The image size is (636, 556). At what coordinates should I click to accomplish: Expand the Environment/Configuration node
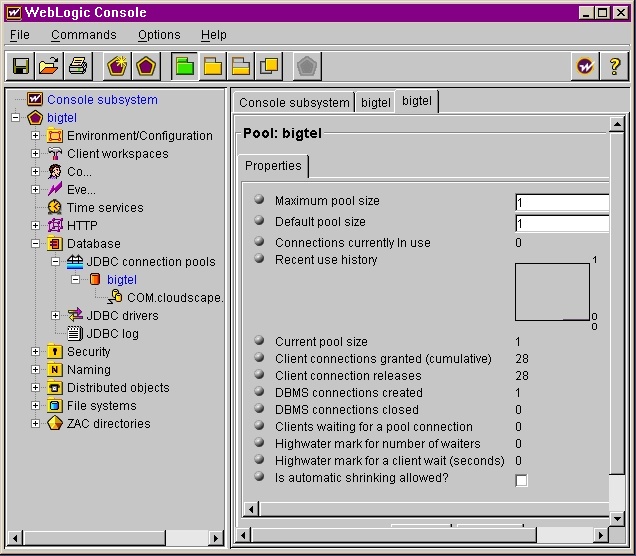35,135
